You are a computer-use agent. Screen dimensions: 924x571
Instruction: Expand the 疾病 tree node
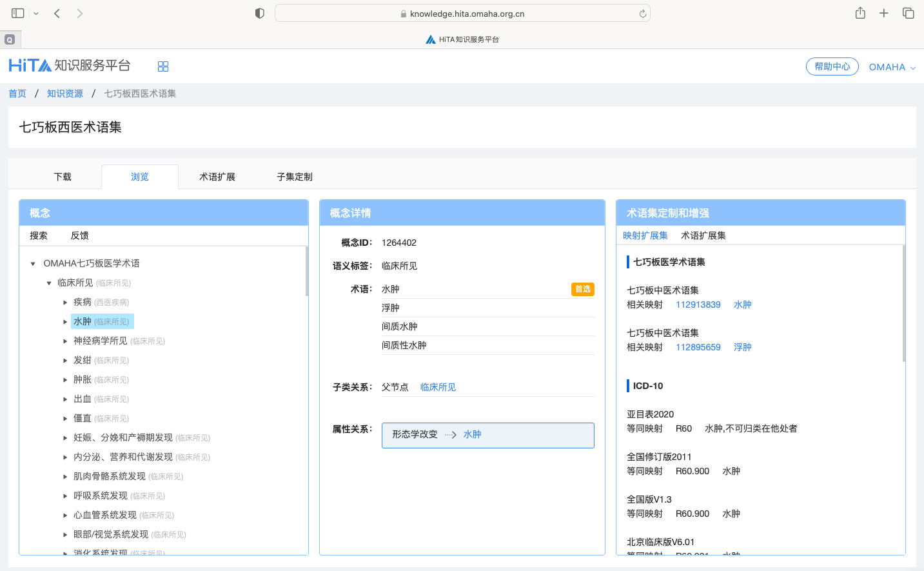(x=65, y=303)
